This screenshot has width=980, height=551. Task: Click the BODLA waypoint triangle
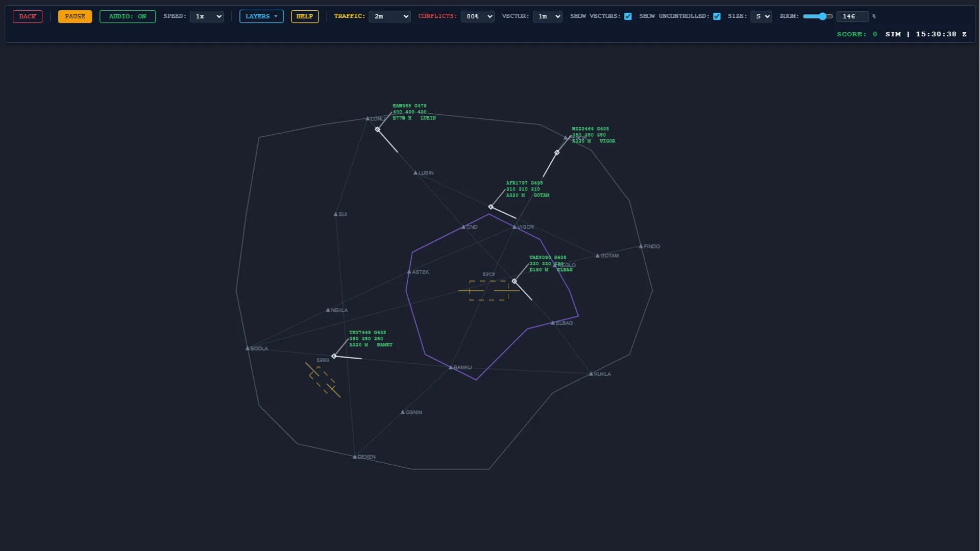click(248, 348)
